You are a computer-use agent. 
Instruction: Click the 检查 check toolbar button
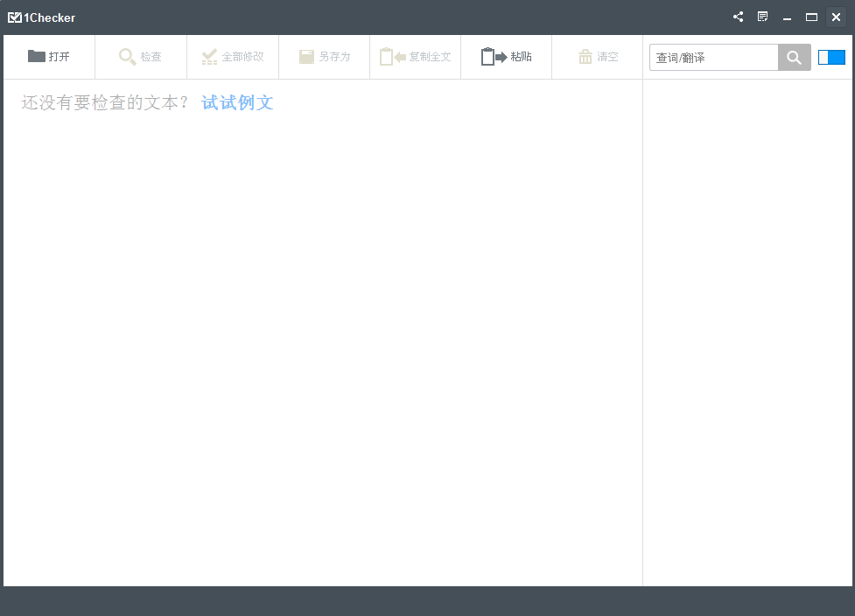(141, 57)
